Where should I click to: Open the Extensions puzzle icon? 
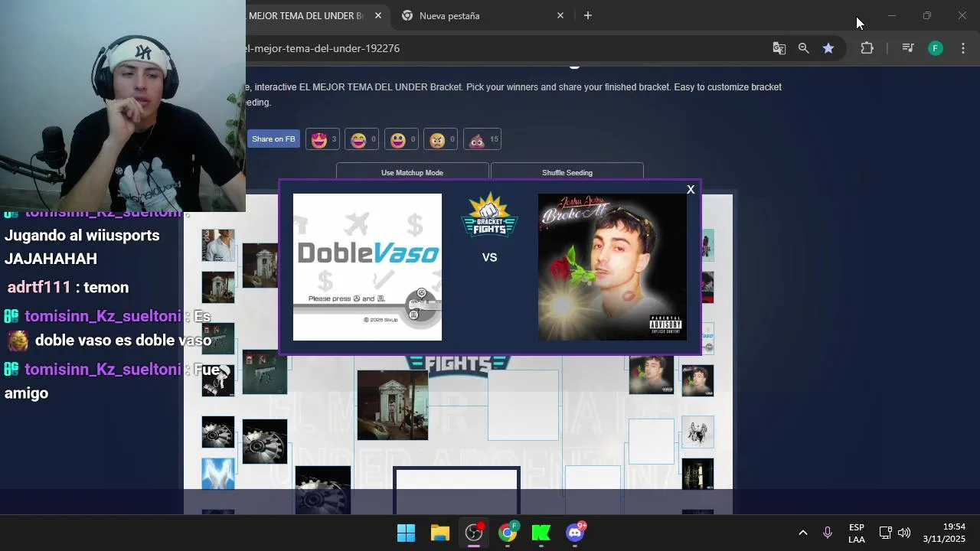pos(867,48)
